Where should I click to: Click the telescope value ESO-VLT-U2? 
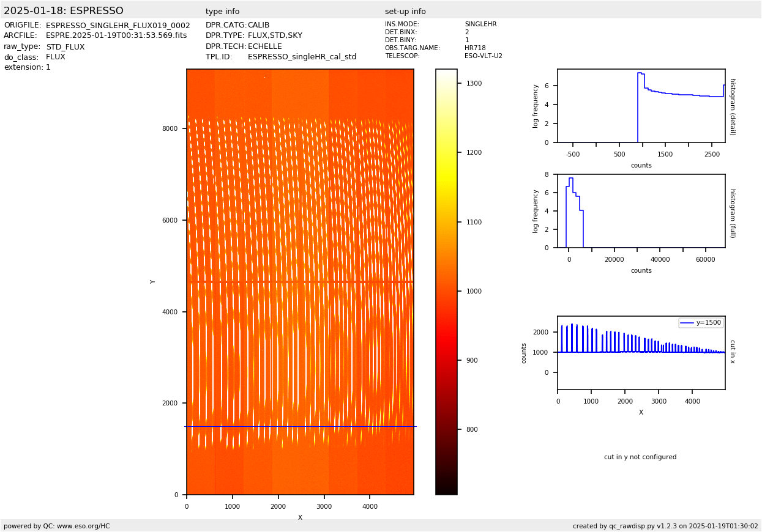[483, 56]
